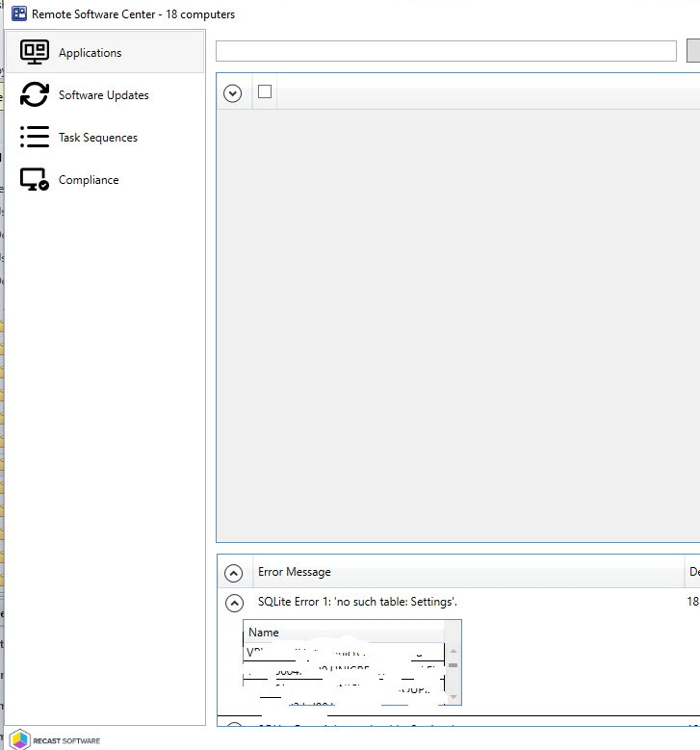
Task: Tick the select-all checkbox in grid header
Action: click(x=265, y=91)
